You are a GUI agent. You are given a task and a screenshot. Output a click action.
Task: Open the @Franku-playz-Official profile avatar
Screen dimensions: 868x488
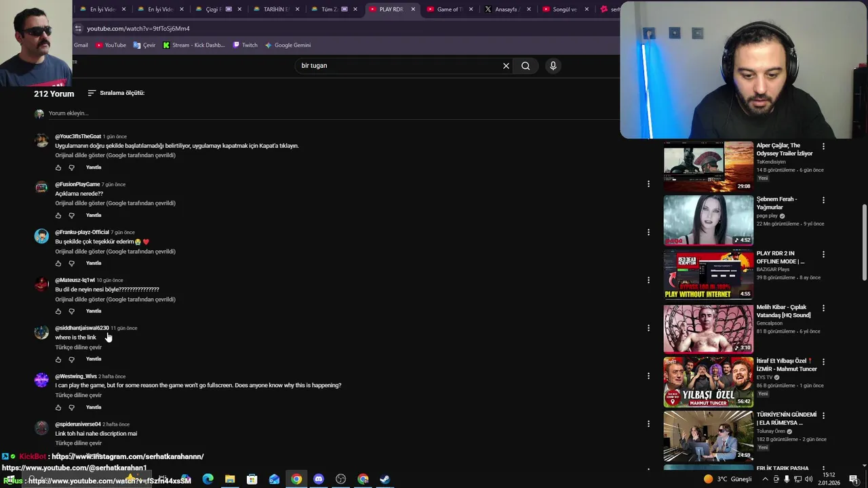(x=42, y=236)
